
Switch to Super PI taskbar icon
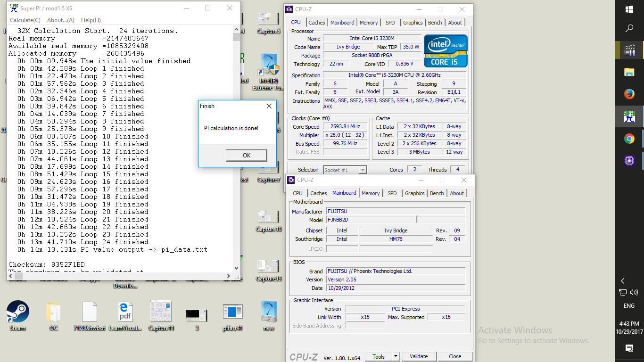tap(629, 116)
